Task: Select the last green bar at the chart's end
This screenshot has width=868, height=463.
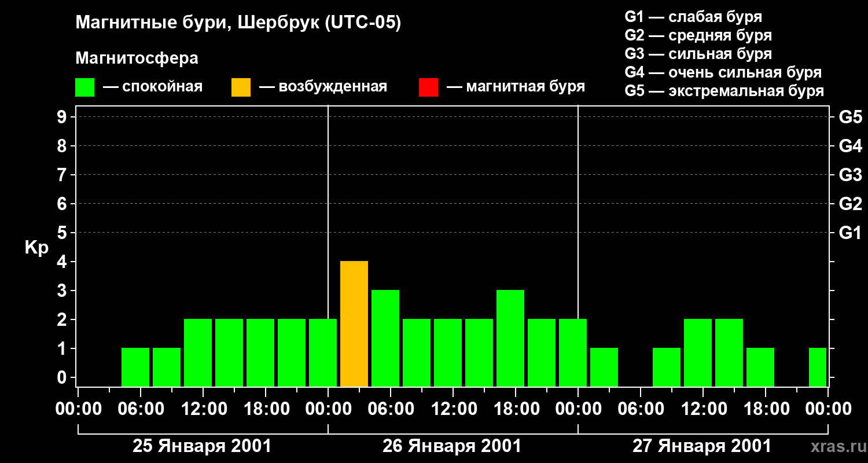Action: [x=818, y=367]
